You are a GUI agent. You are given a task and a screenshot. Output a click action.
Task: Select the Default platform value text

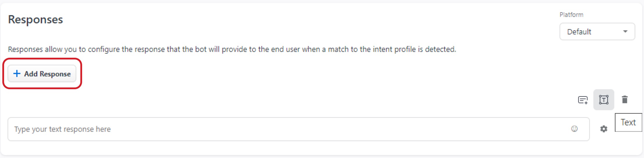coord(579,31)
